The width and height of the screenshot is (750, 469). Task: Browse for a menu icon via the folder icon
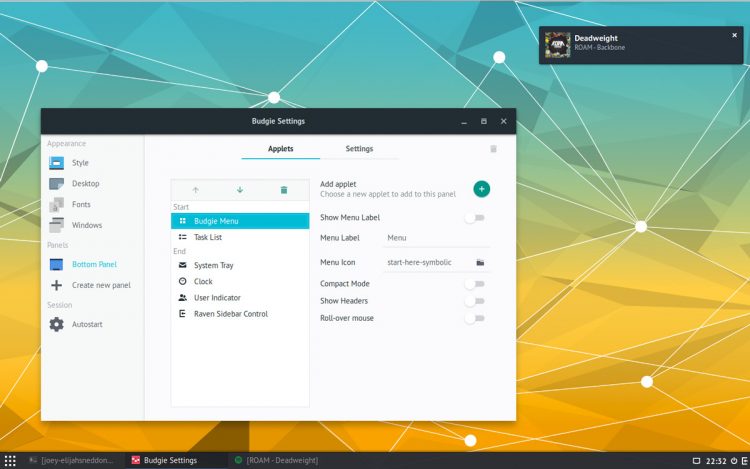click(480, 262)
